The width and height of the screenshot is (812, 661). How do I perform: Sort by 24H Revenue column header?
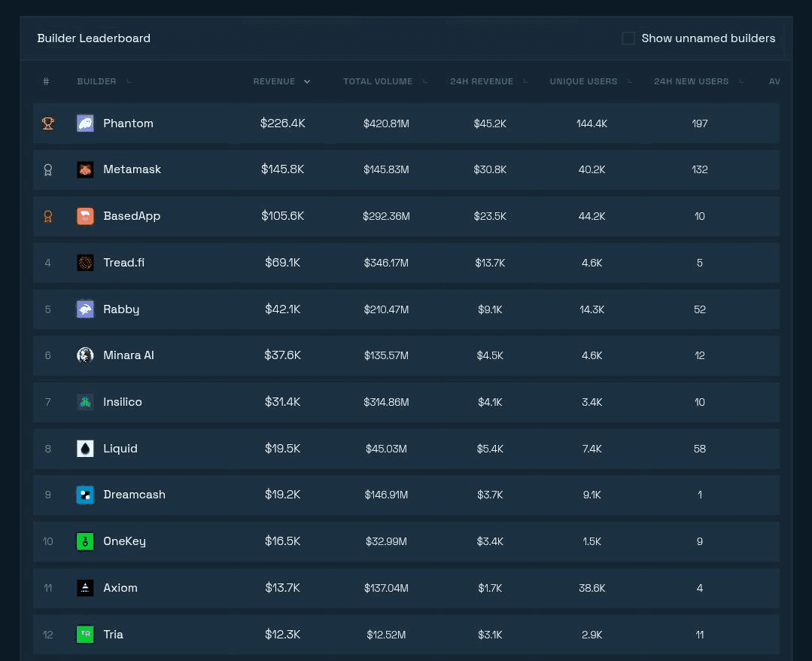(x=482, y=81)
